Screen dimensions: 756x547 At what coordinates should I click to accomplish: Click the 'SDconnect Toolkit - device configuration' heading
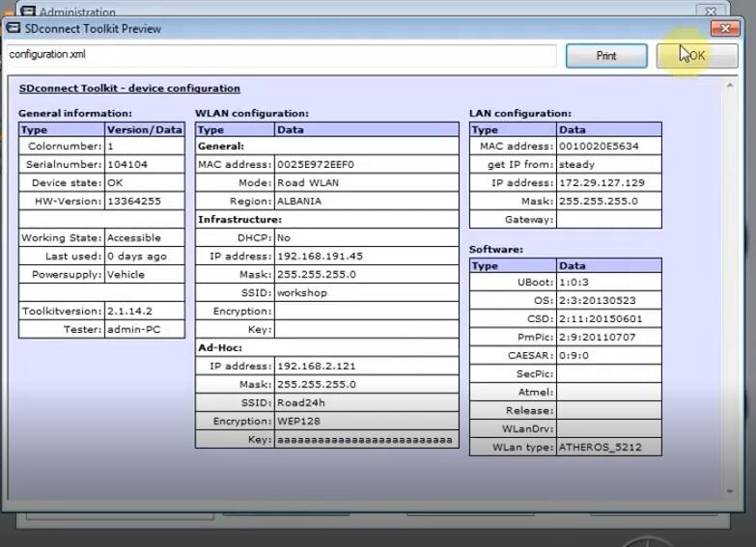coord(129,88)
